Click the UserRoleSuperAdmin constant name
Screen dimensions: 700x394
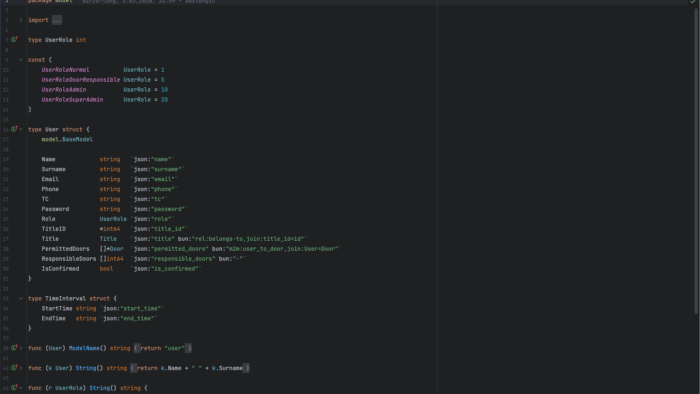click(x=72, y=100)
